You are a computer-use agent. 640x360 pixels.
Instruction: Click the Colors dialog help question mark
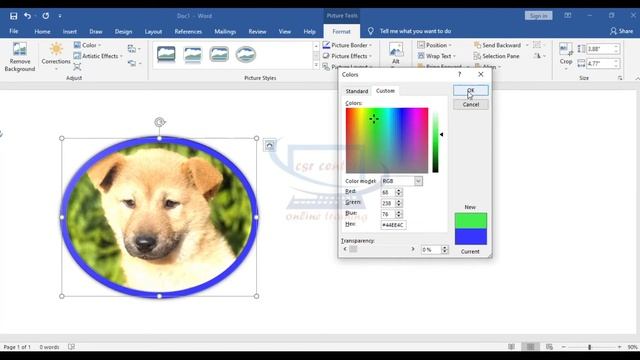460,74
